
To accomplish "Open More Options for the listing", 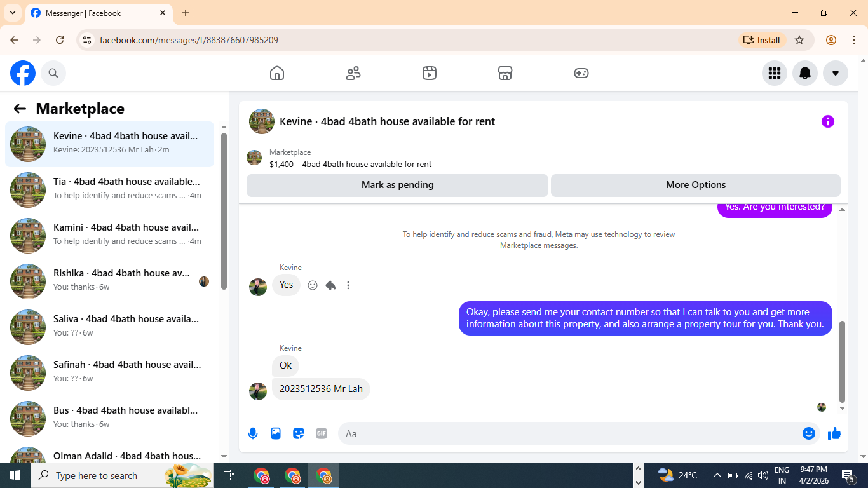I will coord(696,185).
